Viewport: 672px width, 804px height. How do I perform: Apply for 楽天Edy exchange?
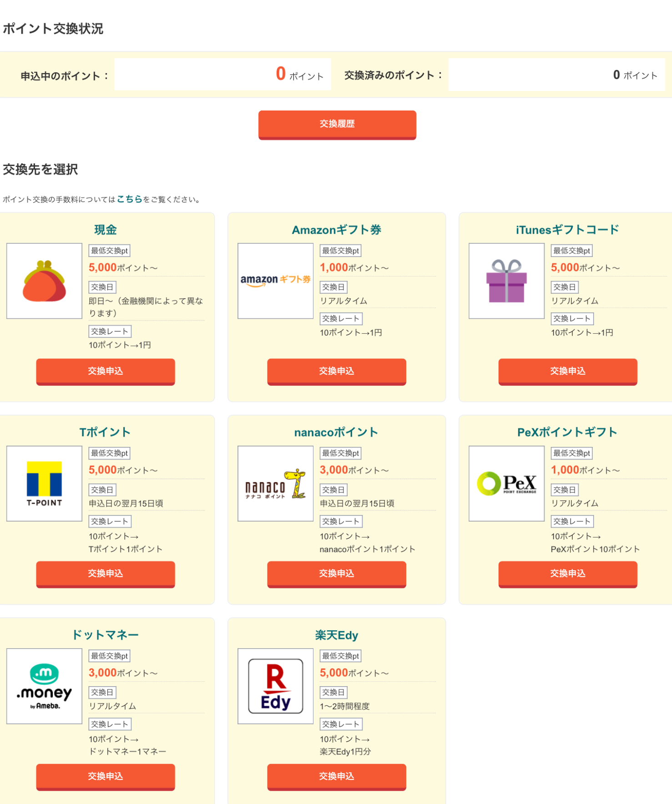click(337, 777)
